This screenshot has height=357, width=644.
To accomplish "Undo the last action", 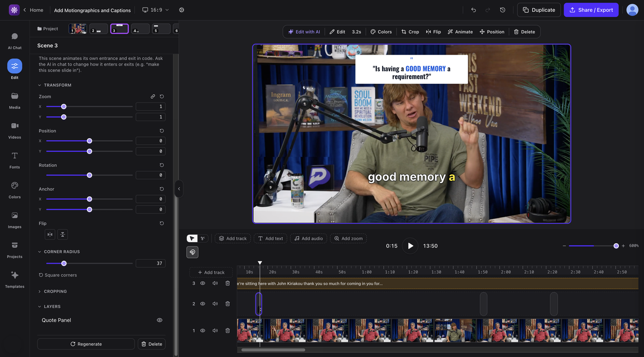I will pos(473,10).
